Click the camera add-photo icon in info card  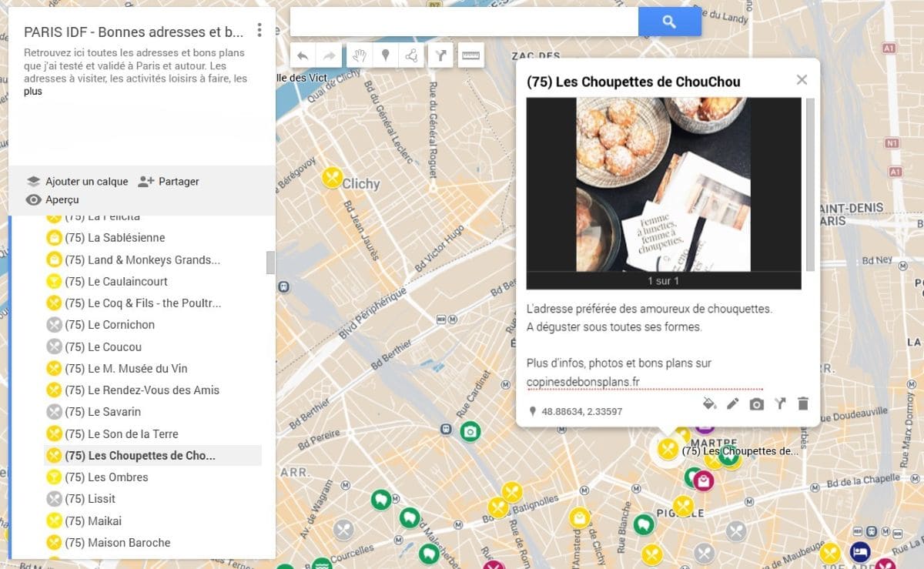[x=757, y=403]
